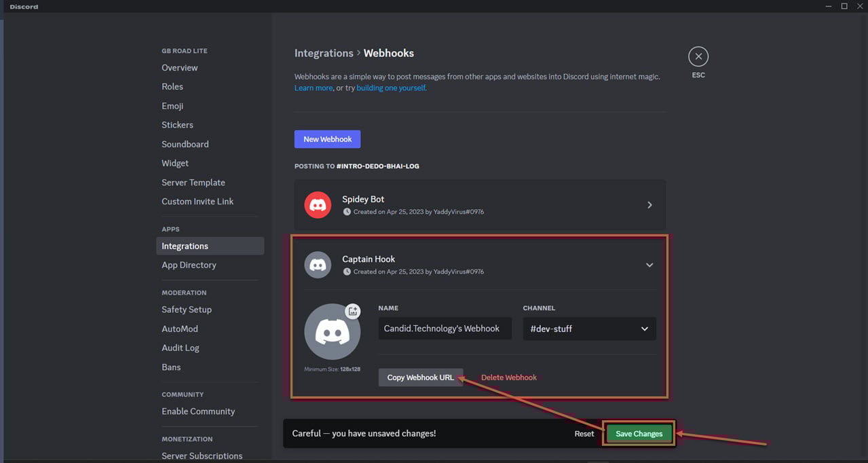The width and height of the screenshot is (868, 463).
Task: Expand the Spidey Bot webhook entry
Action: coord(649,204)
